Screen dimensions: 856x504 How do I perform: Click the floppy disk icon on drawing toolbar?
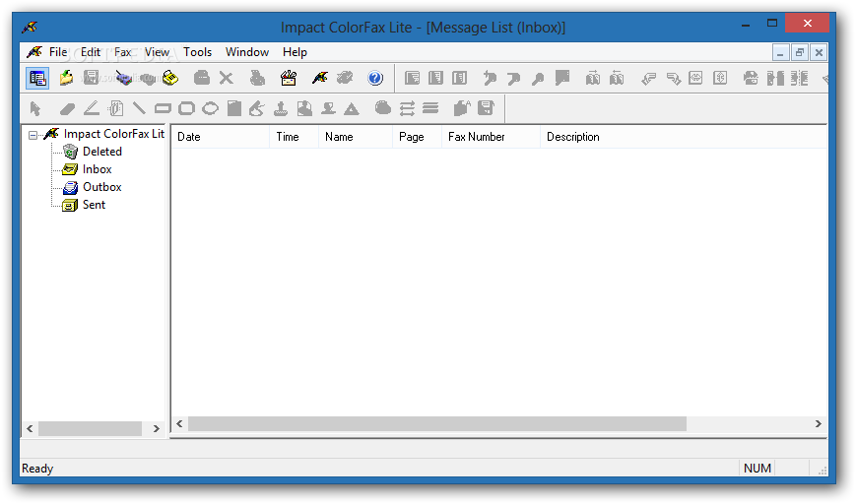pyautogui.click(x=486, y=108)
